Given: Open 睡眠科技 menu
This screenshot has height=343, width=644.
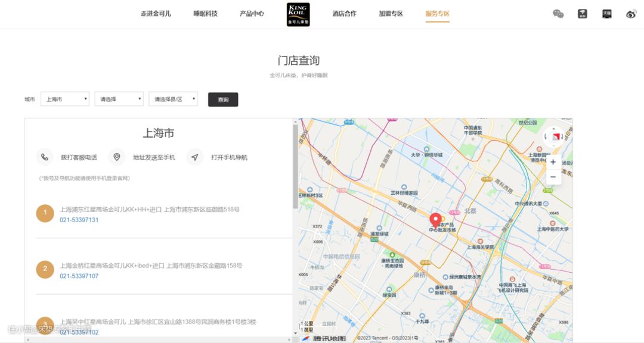Looking at the screenshot, I should click(x=205, y=14).
